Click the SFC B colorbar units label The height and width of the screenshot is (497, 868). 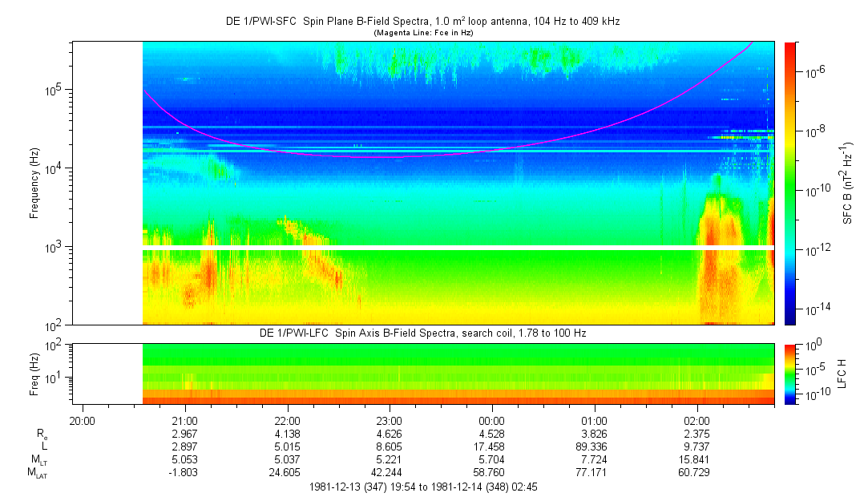coord(848,183)
